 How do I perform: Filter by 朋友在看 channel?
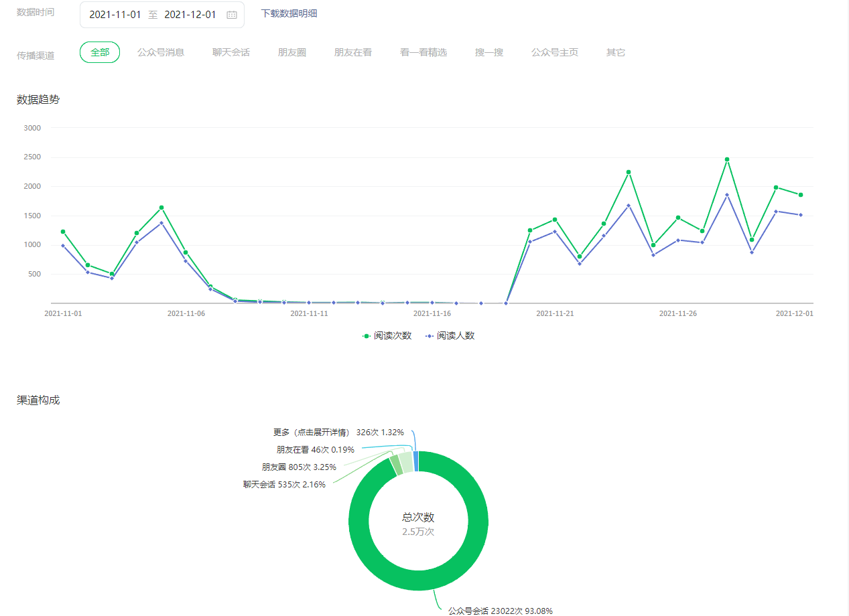pyautogui.click(x=353, y=52)
